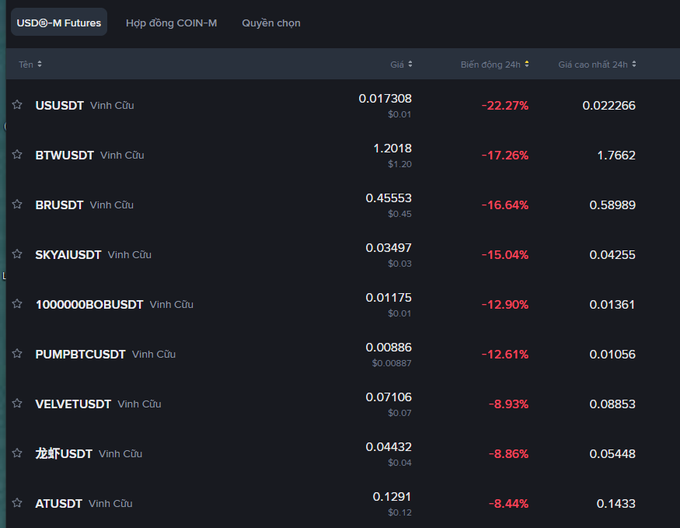Screen dimensions: 680x528
Task: Click the -17.26% change value
Action: pos(505,156)
